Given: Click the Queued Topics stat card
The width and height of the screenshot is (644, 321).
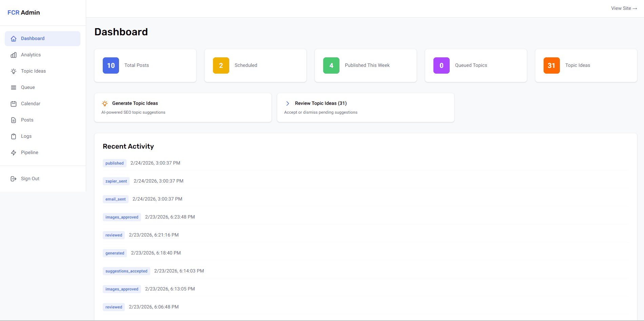Looking at the screenshot, I should [475, 65].
